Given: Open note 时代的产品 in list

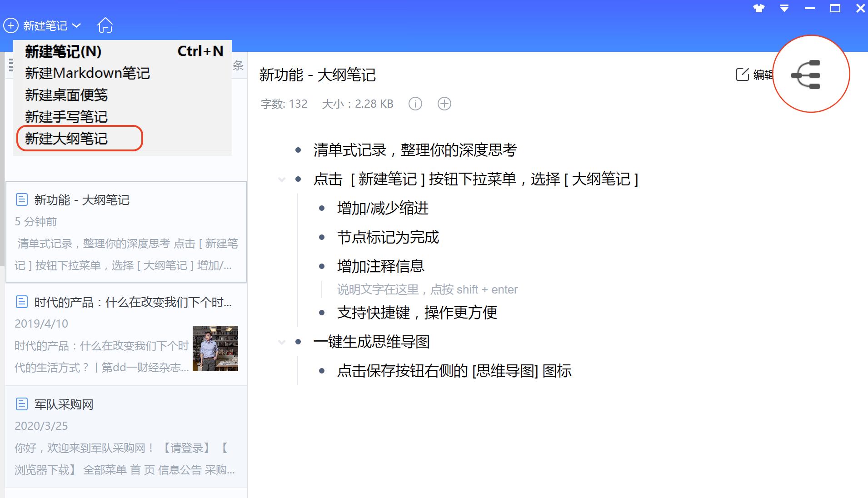Looking at the screenshot, I should 126,334.
